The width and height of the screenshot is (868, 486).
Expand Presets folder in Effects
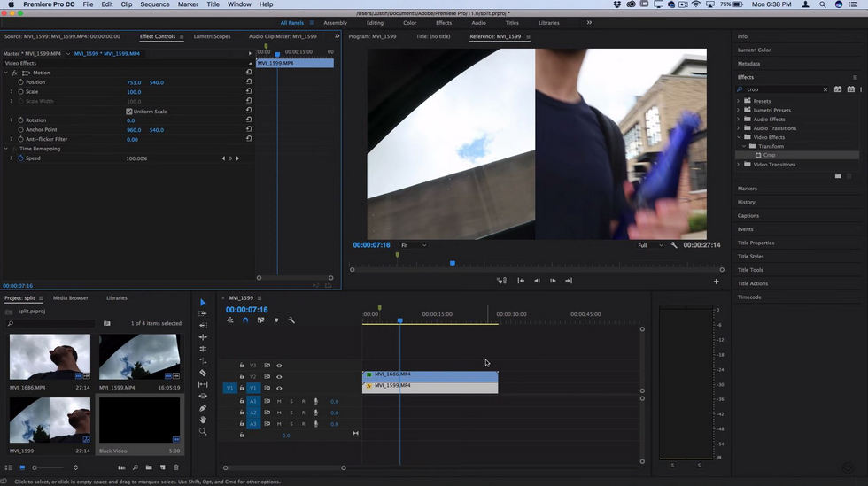739,101
